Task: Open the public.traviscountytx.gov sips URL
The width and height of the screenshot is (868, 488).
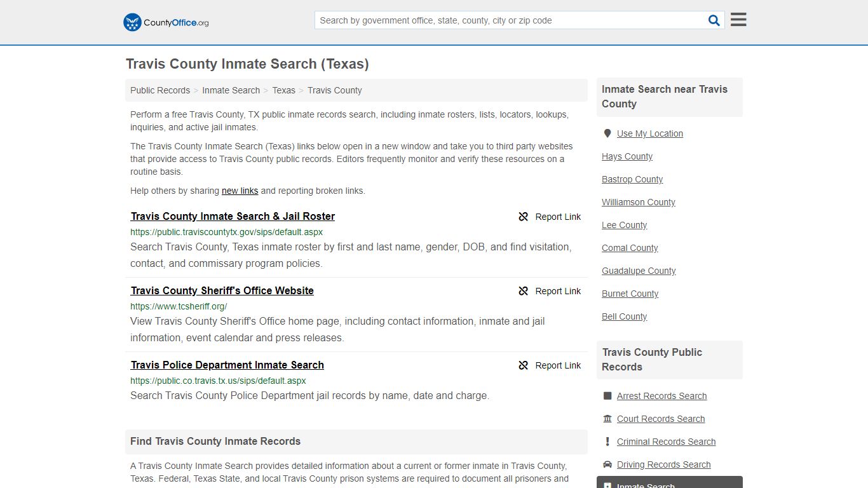Action: point(226,232)
